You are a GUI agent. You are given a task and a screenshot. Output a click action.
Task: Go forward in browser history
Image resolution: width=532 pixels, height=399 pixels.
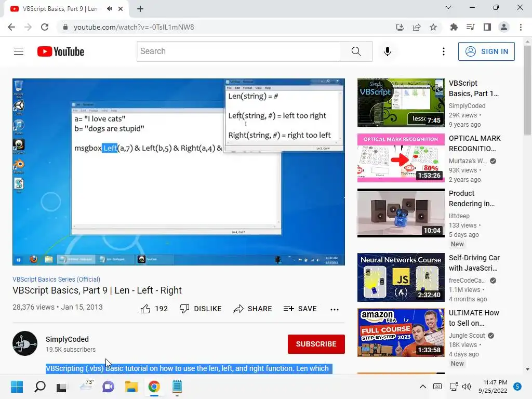tap(28, 27)
